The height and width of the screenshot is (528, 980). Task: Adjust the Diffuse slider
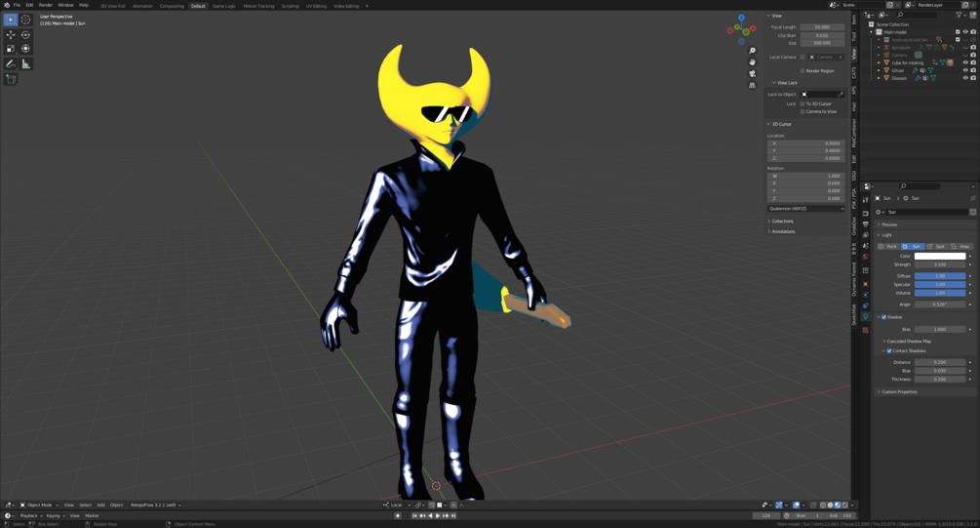click(x=940, y=276)
